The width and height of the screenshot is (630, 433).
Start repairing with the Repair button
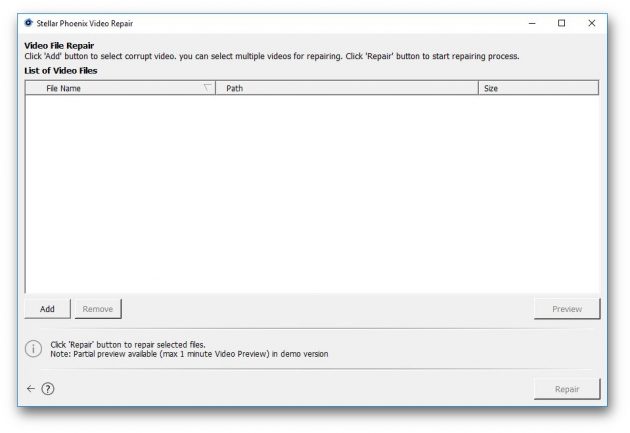click(x=567, y=389)
